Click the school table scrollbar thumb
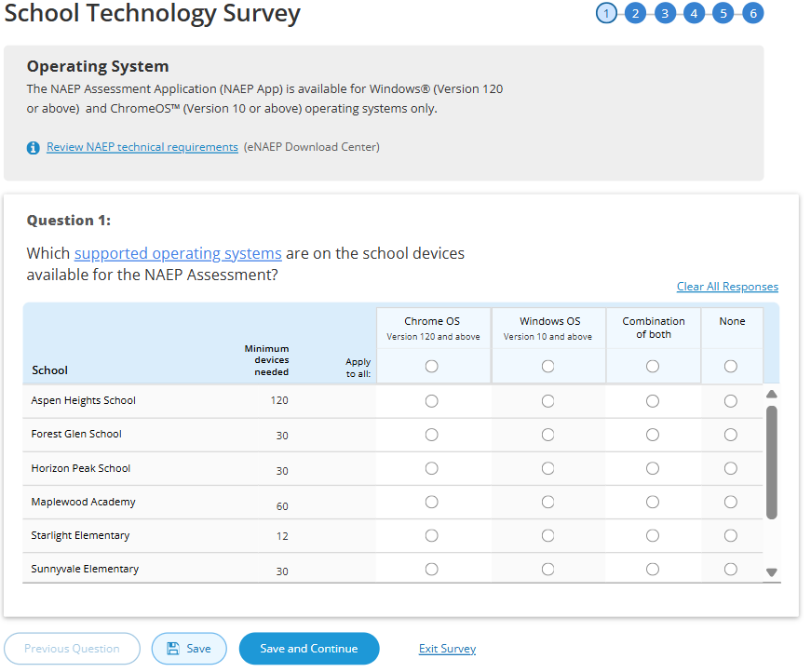 point(771,461)
